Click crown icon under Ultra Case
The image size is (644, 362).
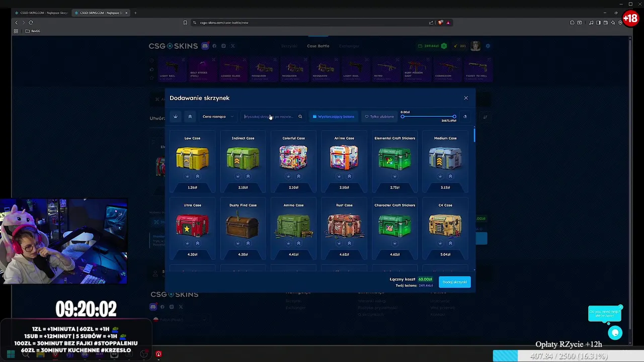187,243
